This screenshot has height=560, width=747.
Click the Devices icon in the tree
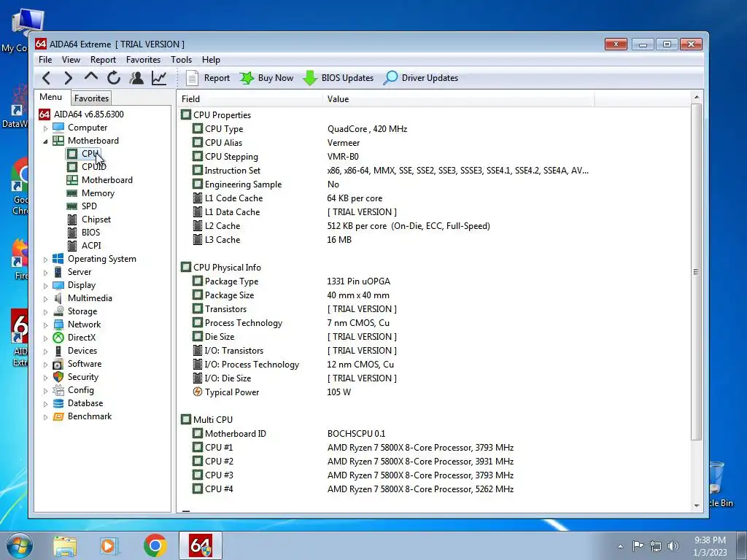[x=58, y=351]
